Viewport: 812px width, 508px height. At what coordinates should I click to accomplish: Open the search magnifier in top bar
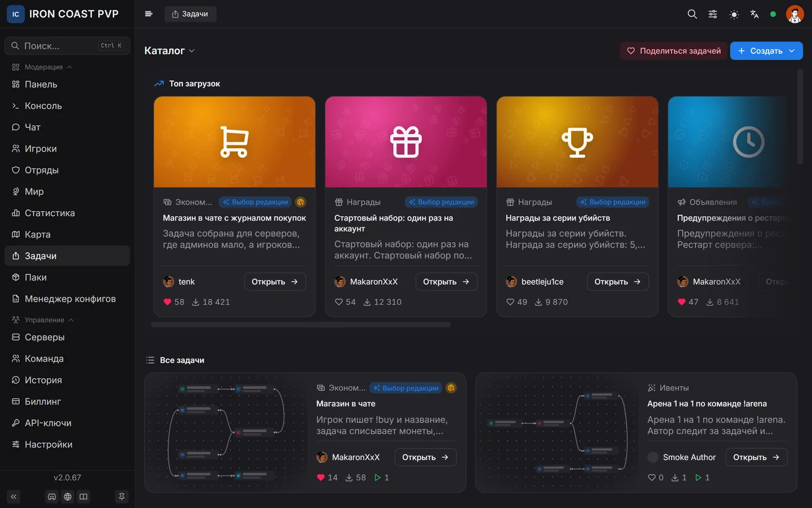692,14
